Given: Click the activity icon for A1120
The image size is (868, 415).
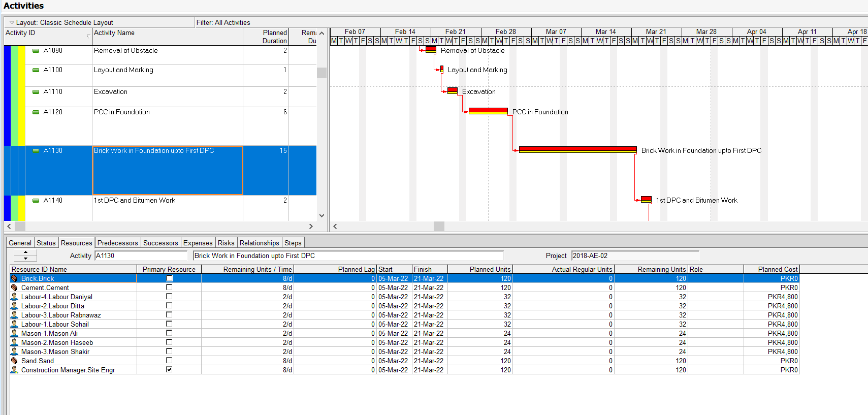Looking at the screenshot, I should (36, 112).
